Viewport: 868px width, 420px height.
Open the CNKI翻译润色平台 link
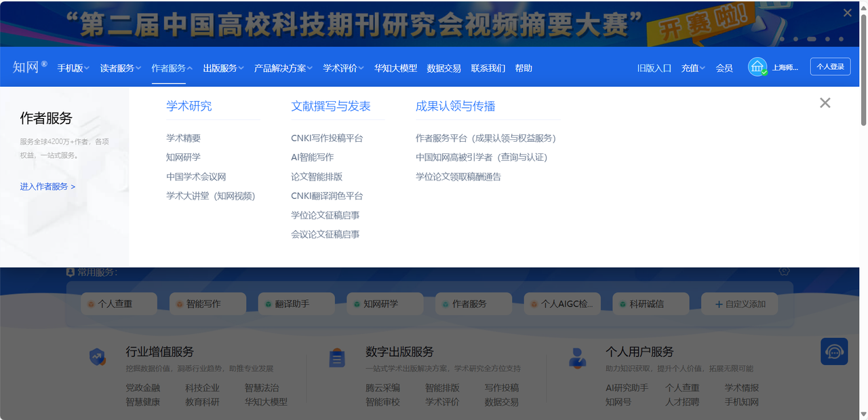click(x=327, y=195)
